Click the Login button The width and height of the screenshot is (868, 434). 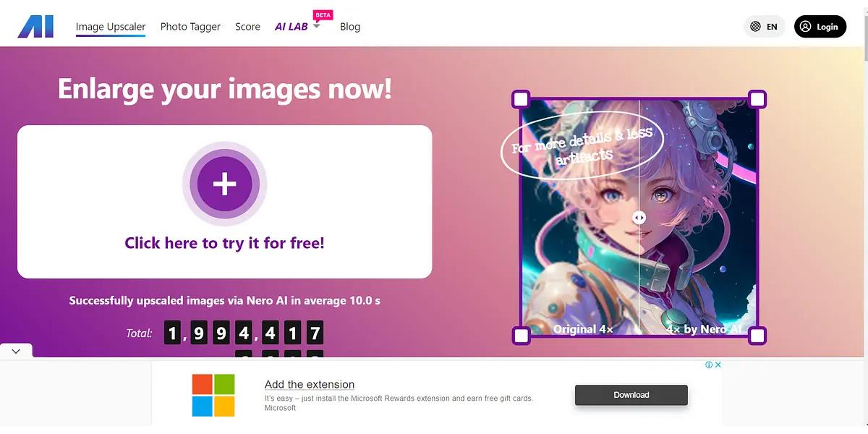click(x=820, y=27)
